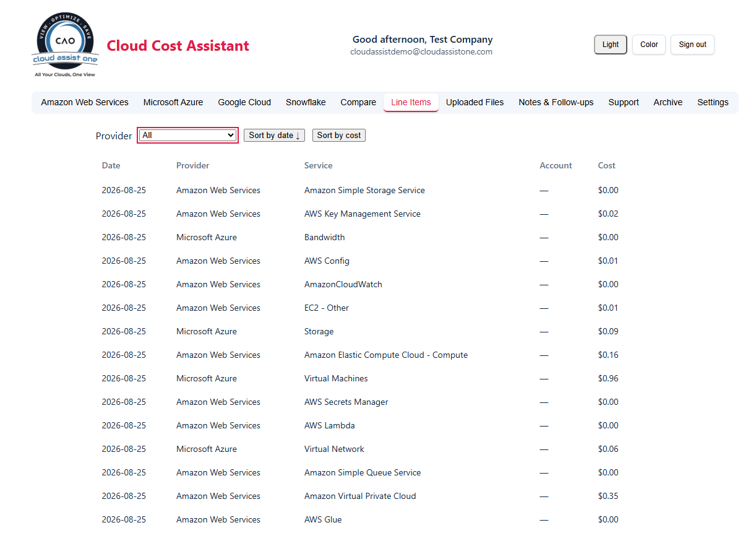Click the Good afternoon, Test Company greeting
The width and height of the screenshot is (756, 533).
click(423, 40)
